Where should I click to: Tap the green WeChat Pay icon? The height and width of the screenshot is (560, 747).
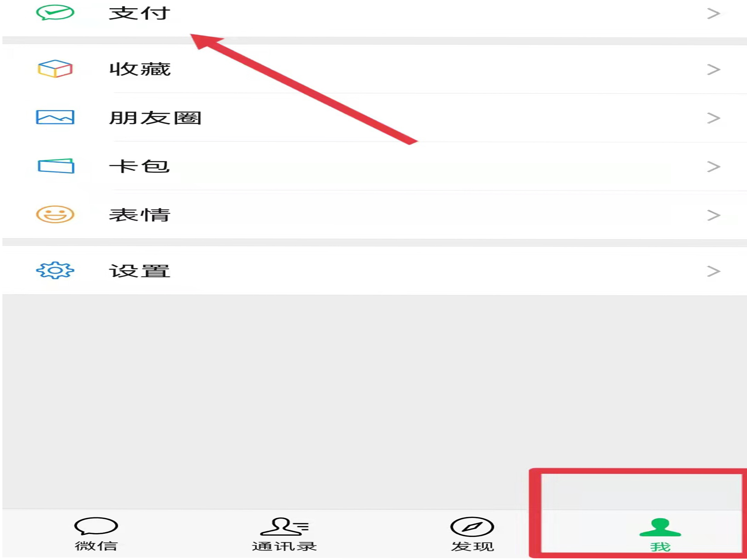(x=55, y=12)
